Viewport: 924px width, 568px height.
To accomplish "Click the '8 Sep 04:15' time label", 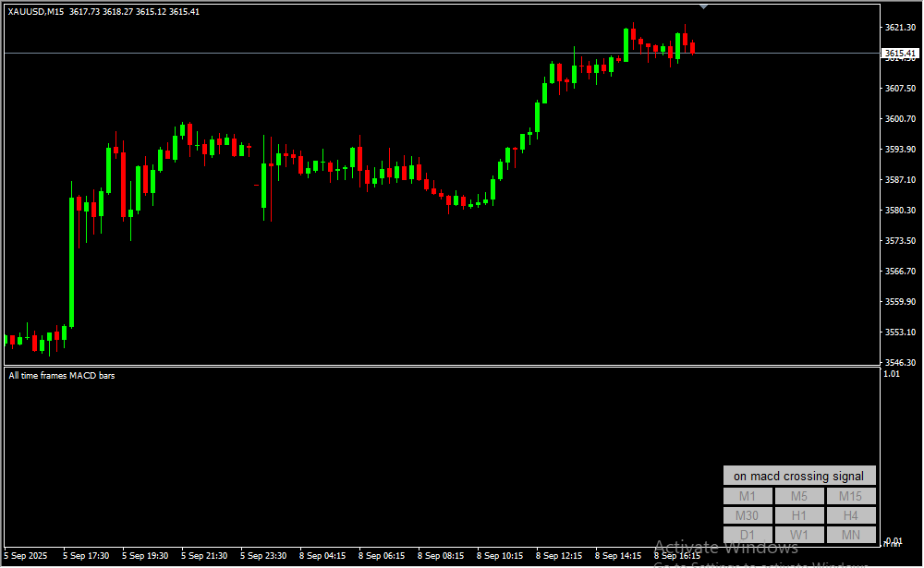I will 324,556.
